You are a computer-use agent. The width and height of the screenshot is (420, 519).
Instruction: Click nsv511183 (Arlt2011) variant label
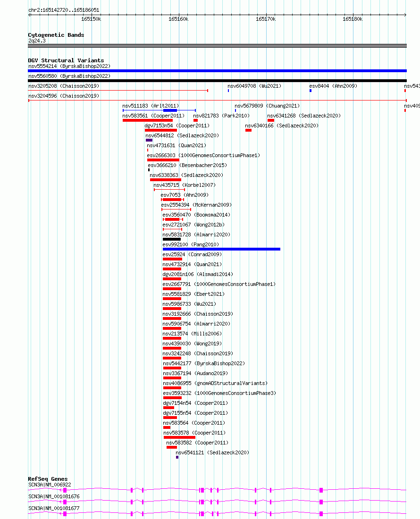point(151,106)
